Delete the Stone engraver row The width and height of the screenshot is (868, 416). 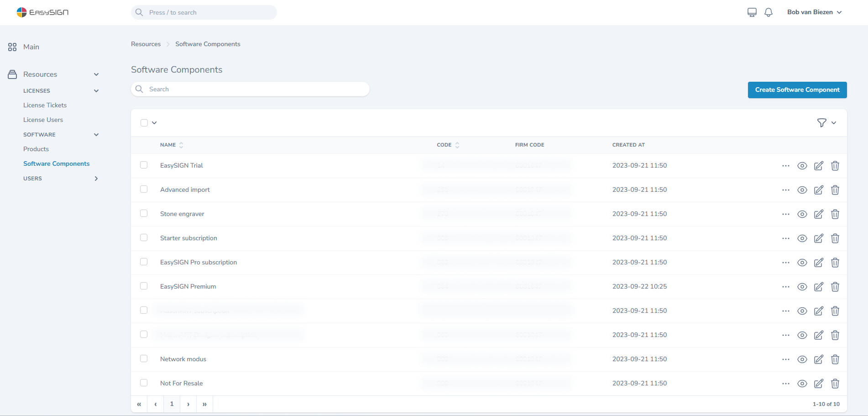[835, 214]
